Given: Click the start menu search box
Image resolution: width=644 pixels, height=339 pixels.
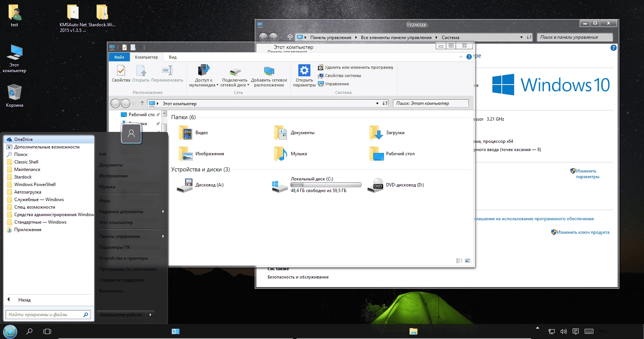Looking at the screenshot, I should coord(48,315).
